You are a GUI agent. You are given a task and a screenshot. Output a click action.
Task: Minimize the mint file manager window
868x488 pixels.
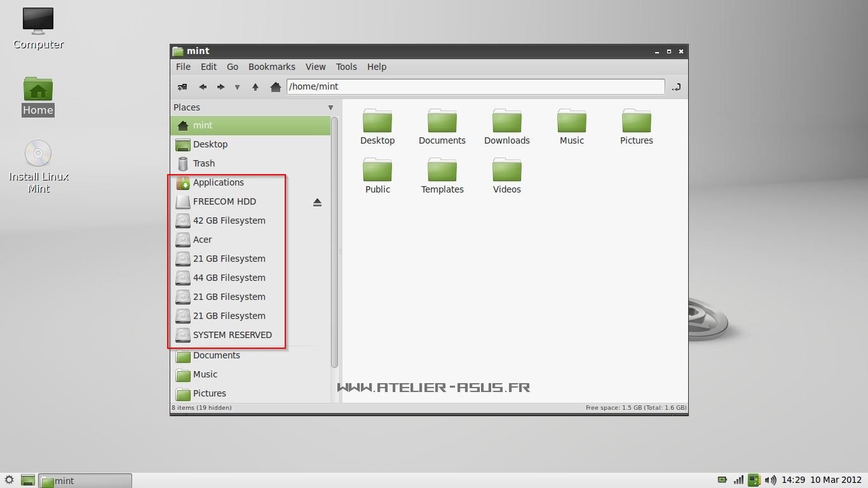coord(658,51)
